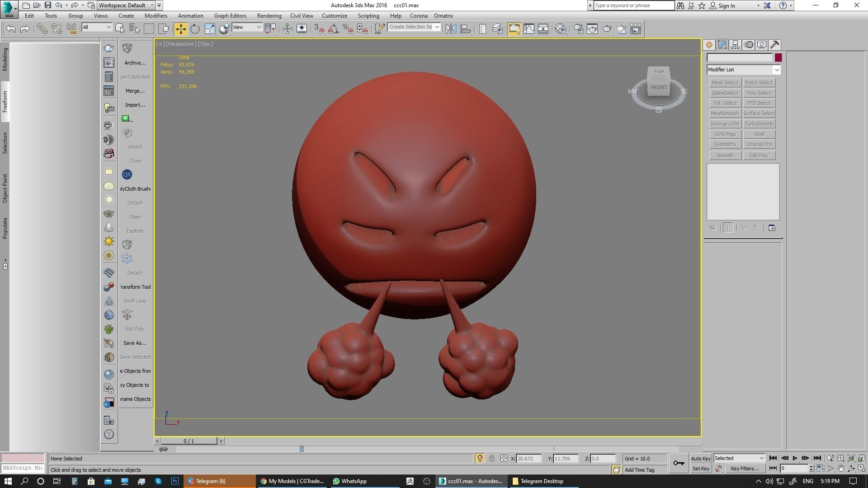This screenshot has width=868, height=488.
Task: Open the Select by Name list tool
Action: pos(134,29)
